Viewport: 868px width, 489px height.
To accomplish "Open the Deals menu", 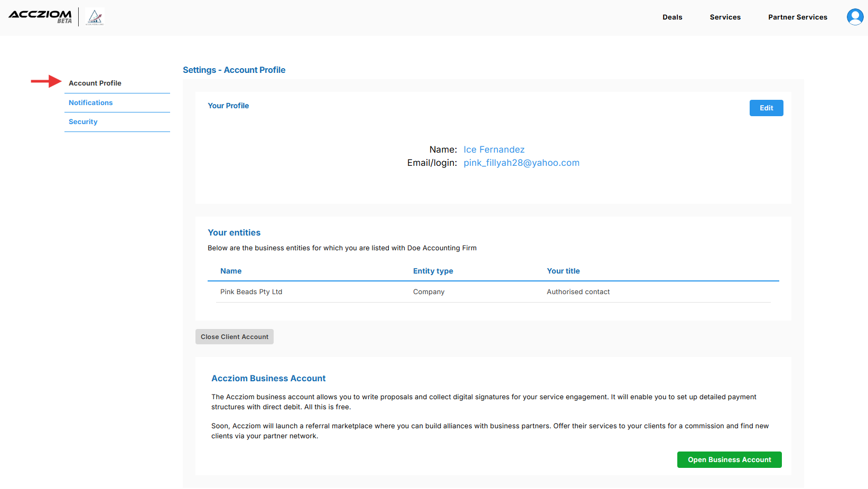I will (x=672, y=17).
